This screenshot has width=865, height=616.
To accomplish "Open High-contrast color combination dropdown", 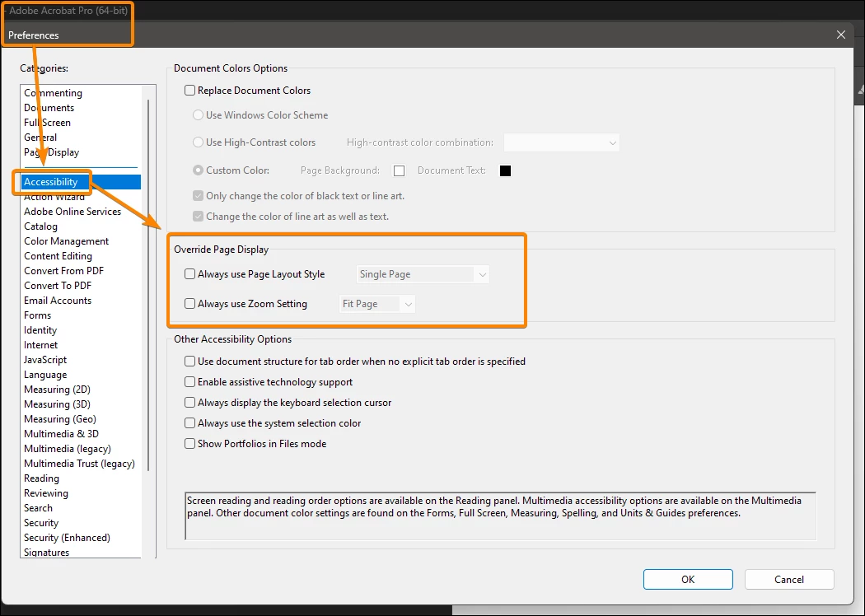I will tap(562, 142).
